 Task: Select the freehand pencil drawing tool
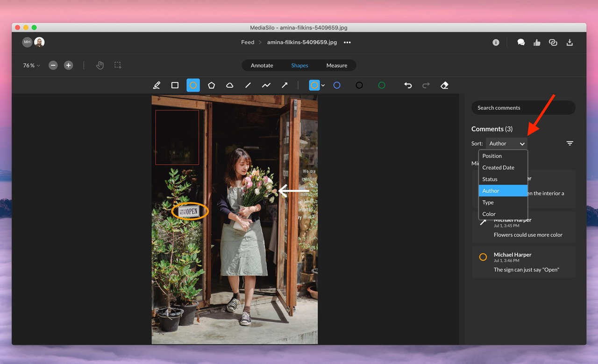coord(157,85)
